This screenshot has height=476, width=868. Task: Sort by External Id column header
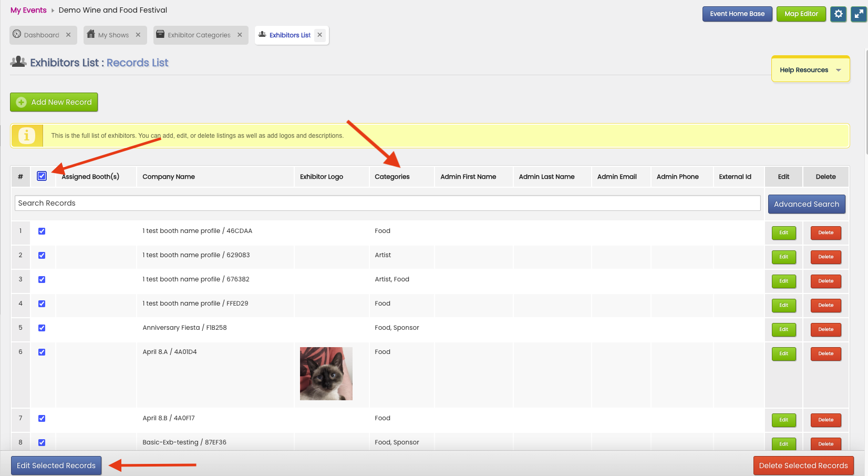(735, 177)
